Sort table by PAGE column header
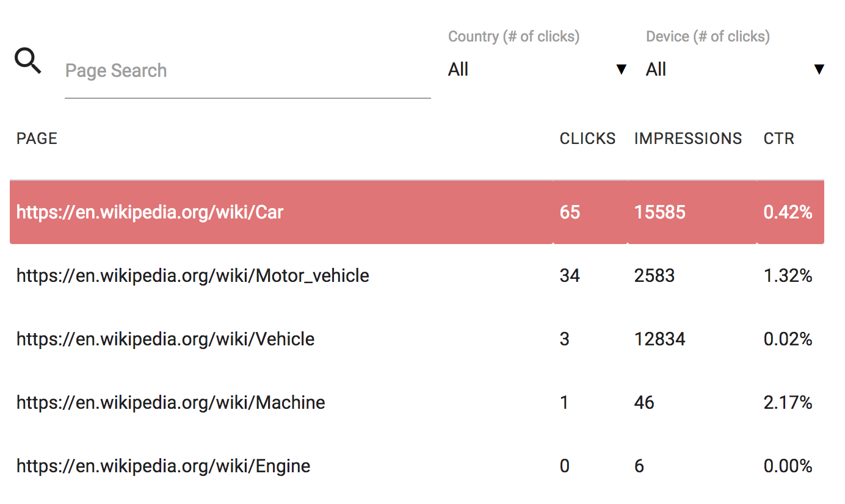Image resolution: width=845 pixels, height=504 pixels. (37, 139)
